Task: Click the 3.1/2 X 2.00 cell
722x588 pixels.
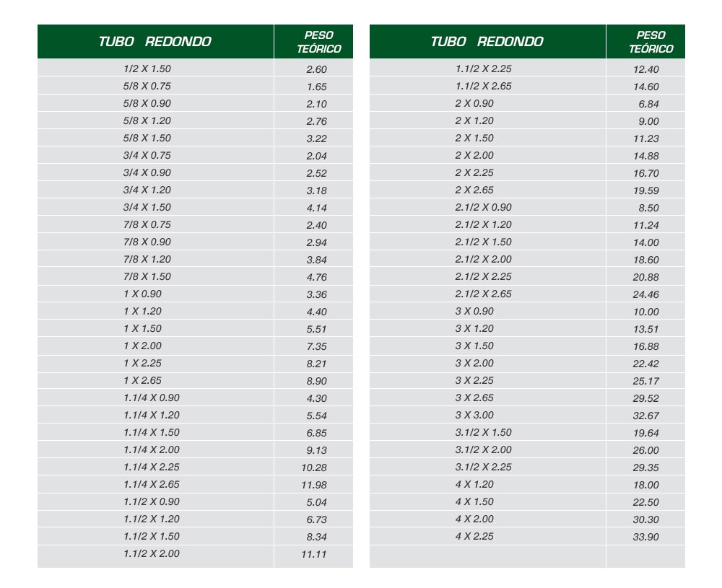Action: pyautogui.click(x=484, y=449)
